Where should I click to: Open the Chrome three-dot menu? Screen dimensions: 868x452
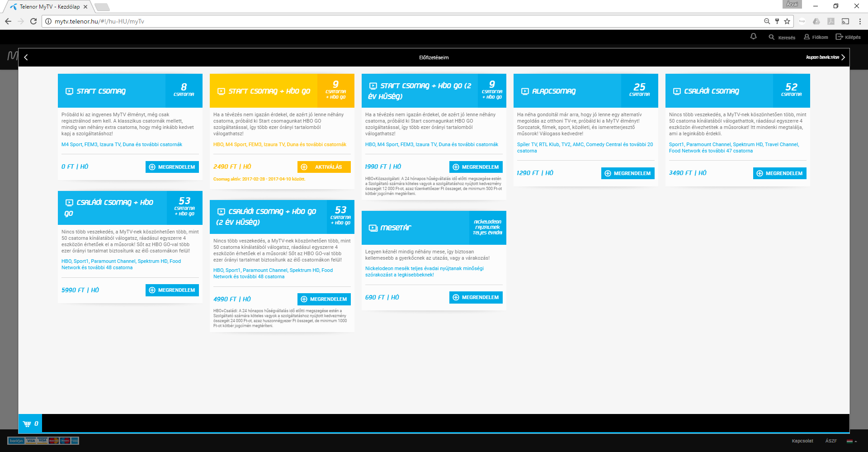pyautogui.click(x=860, y=21)
